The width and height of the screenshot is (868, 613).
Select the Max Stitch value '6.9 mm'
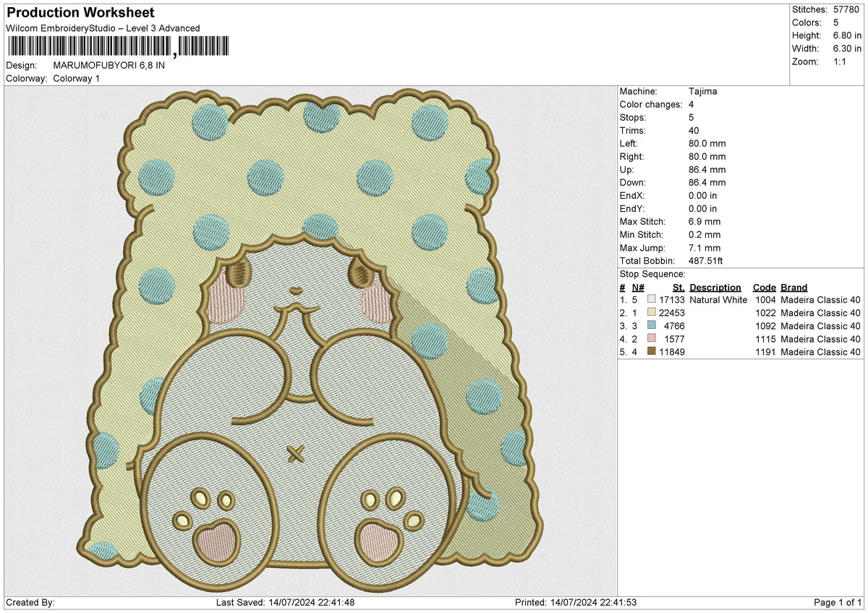point(705,222)
